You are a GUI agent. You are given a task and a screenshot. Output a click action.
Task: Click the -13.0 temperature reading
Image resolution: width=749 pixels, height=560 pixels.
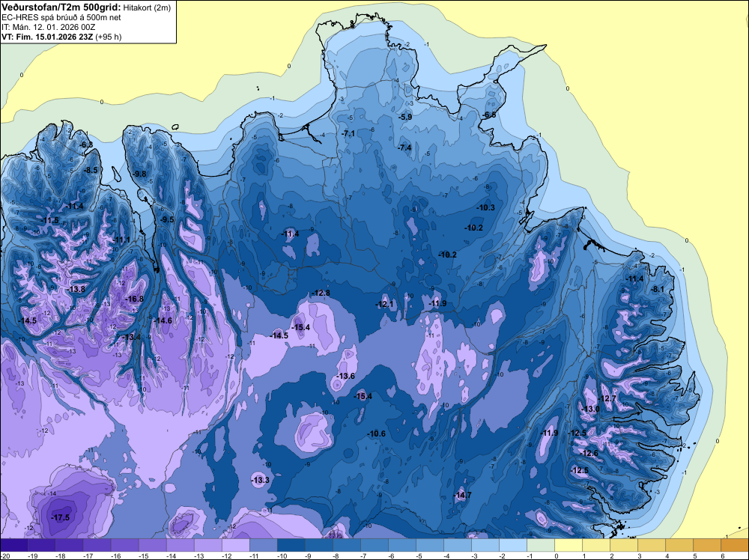[x=590, y=409]
